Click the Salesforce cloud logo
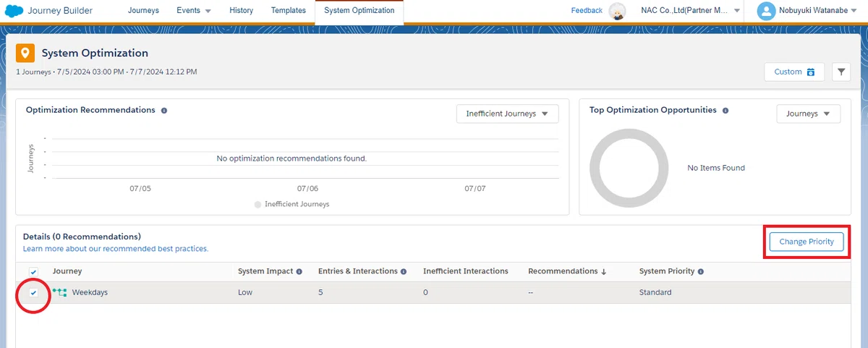The width and height of the screenshot is (868, 348). [x=14, y=11]
